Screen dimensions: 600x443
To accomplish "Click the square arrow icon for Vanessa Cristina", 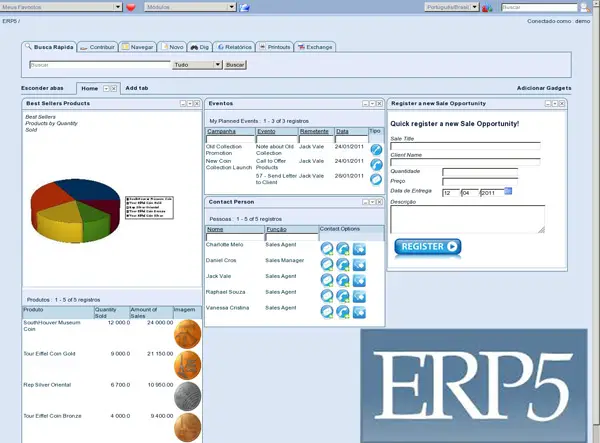I will pos(359,312).
